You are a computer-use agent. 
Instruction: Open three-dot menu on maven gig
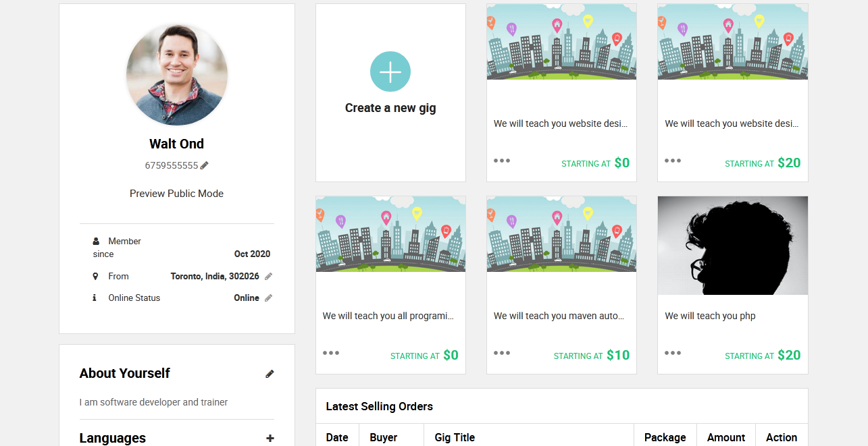502,353
